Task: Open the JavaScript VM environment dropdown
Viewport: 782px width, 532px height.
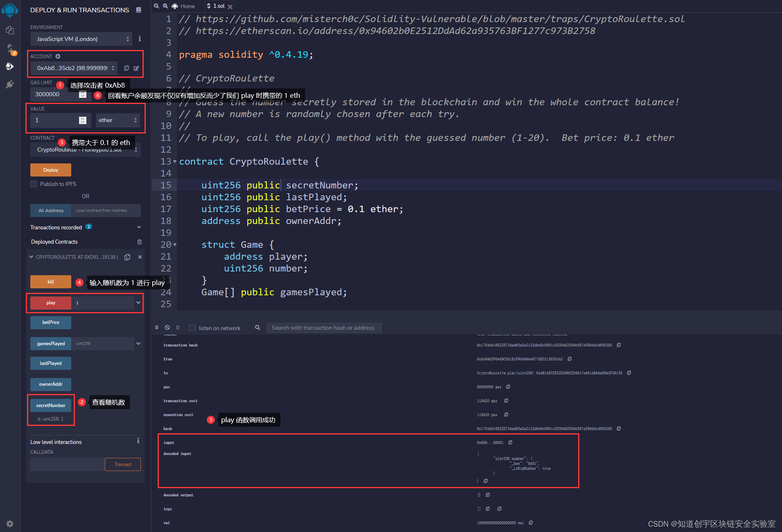Action: (81, 39)
